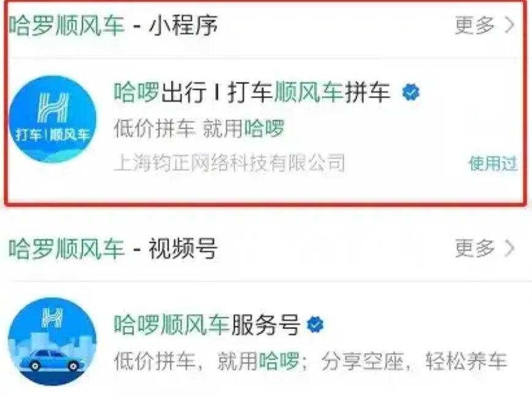Open the 哈啰顺风车服务号 title link
532x397 pixels.
pos(207,325)
